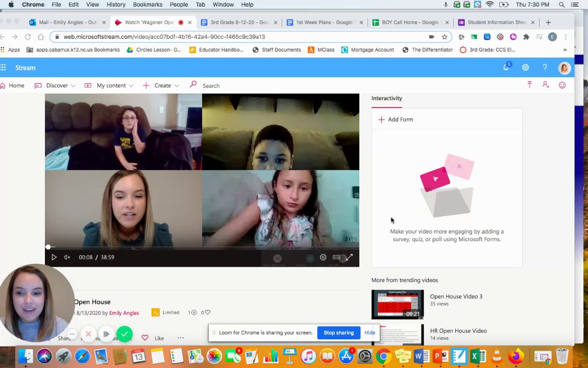588x368 pixels.
Task: Open more actions ellipsis under video
Action: tap(181, 337)
